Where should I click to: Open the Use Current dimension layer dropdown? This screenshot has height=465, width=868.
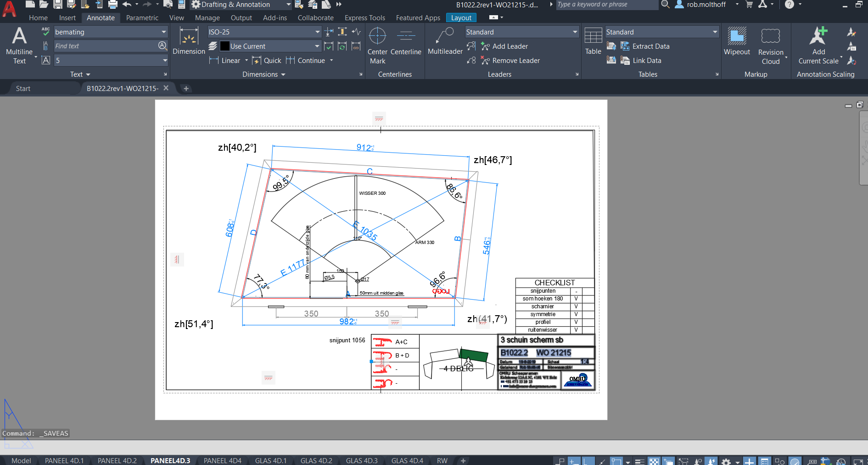click(x=317, y=46)
